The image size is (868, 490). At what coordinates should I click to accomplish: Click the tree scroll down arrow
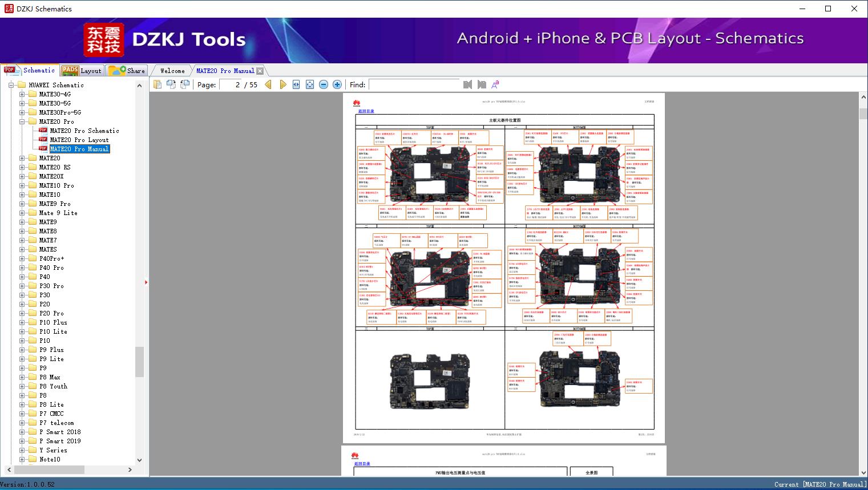(139, 460)
